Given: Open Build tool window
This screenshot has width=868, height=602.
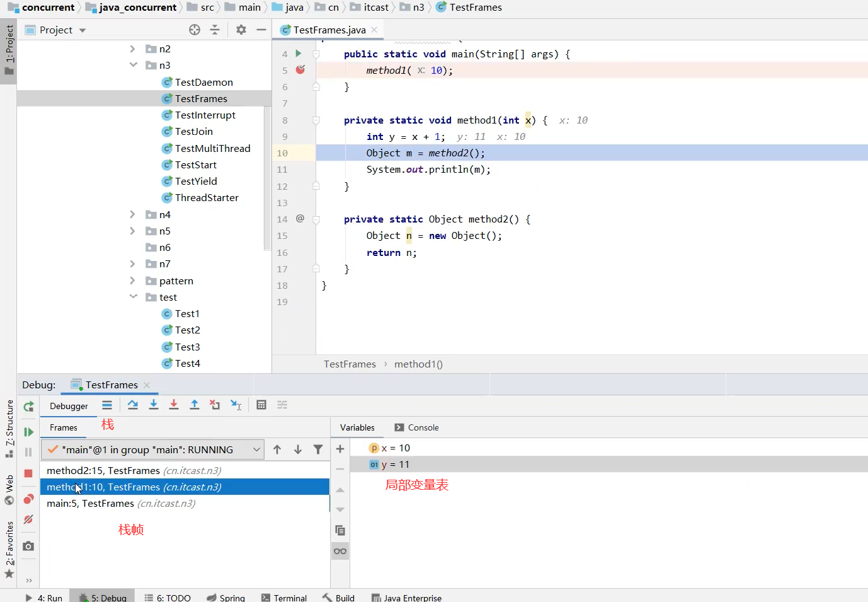Looking at the screenshot, I should tap(339, 598).
